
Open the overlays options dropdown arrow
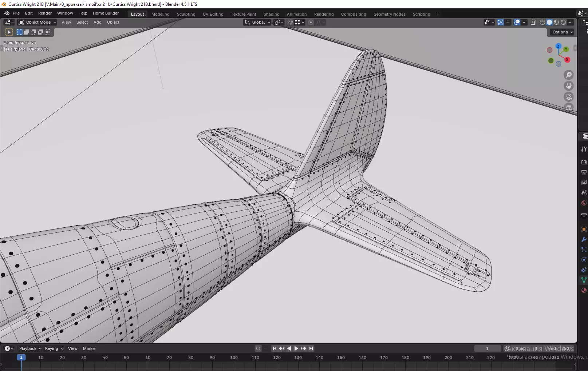coord(524,22)
